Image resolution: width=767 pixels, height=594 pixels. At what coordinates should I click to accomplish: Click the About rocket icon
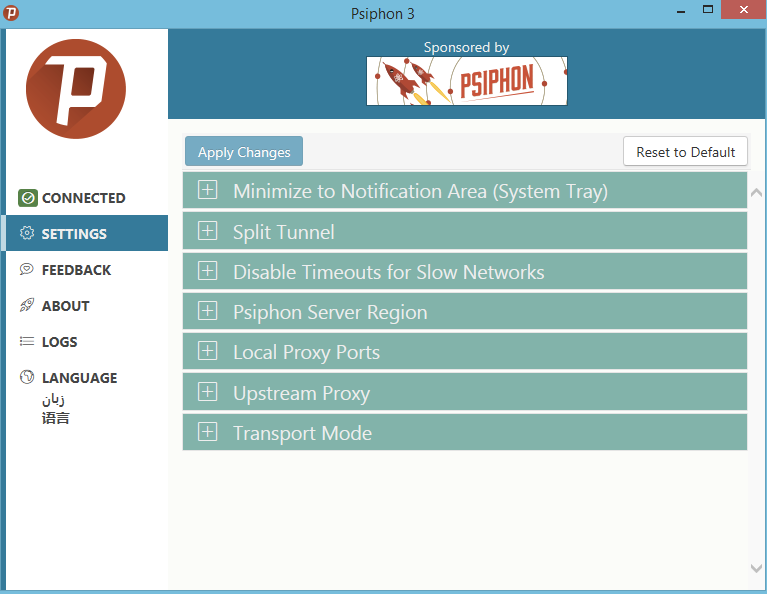27,305
